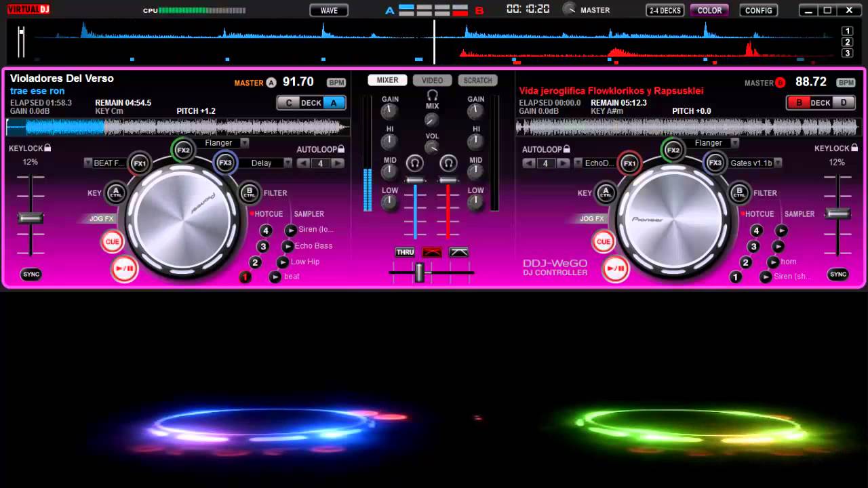The image size is (868, 488).
Task: Open the CONFIG settings
Action: click(x=759, y=10)
